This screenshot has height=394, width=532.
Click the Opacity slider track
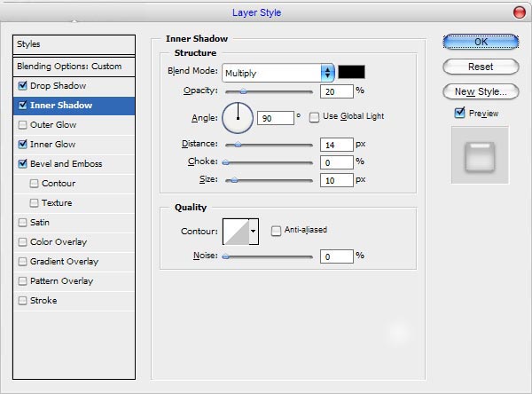(270, 91)
